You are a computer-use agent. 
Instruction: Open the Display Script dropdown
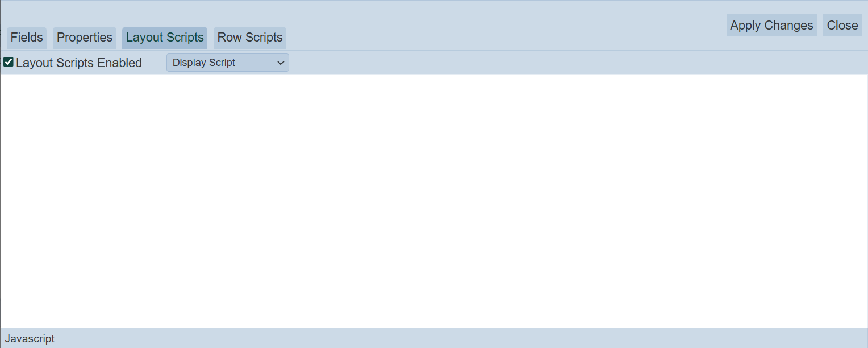click(227, 63)
